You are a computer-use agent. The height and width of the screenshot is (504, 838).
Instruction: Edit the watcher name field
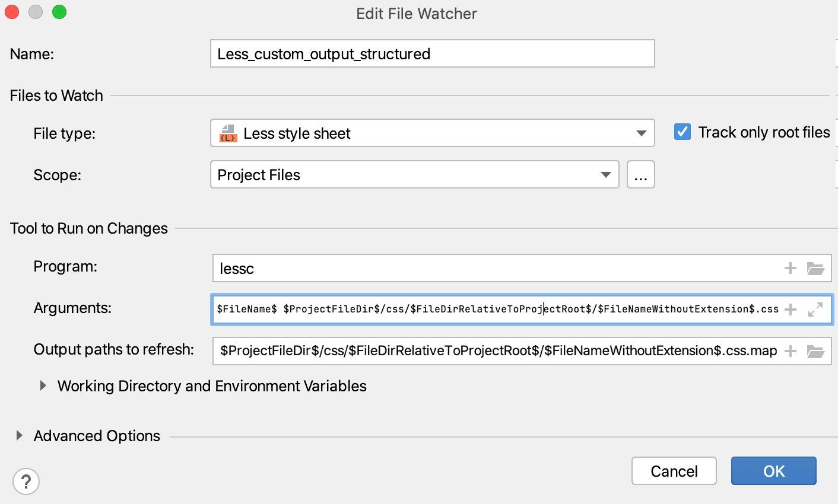431,53
